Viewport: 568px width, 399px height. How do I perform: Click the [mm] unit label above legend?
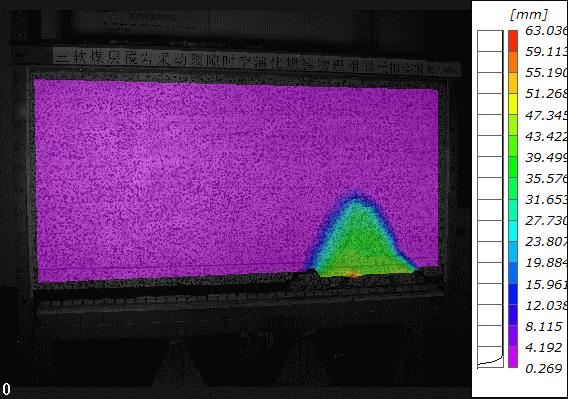click(x=529, y=15)
